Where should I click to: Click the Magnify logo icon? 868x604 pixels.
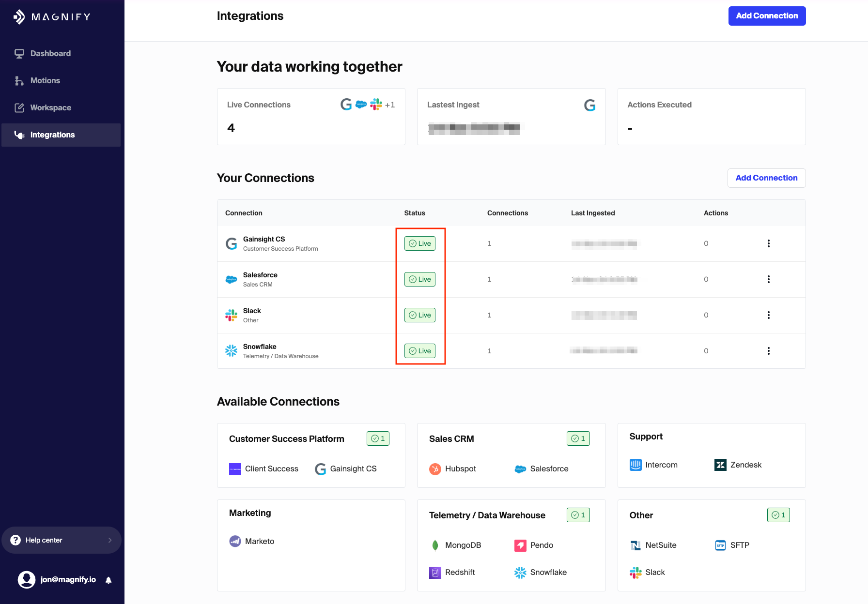[19, 17]
